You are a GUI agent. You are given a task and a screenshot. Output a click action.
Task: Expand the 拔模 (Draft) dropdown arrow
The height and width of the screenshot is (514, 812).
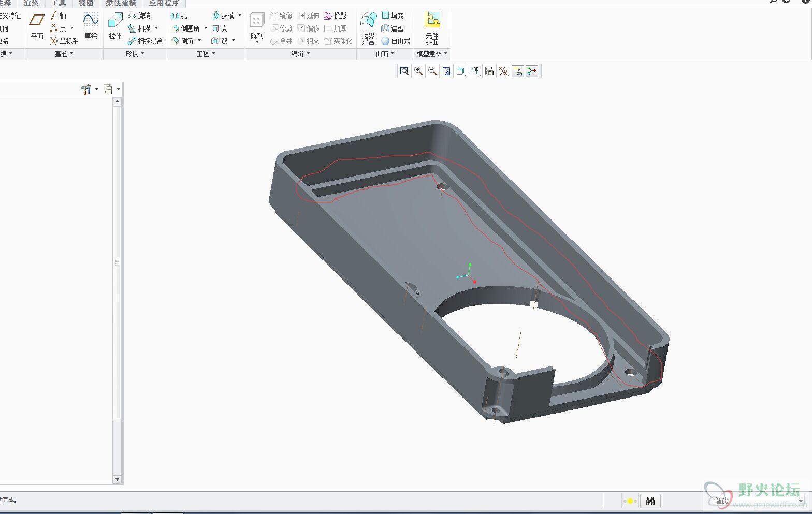pos(240,16)
